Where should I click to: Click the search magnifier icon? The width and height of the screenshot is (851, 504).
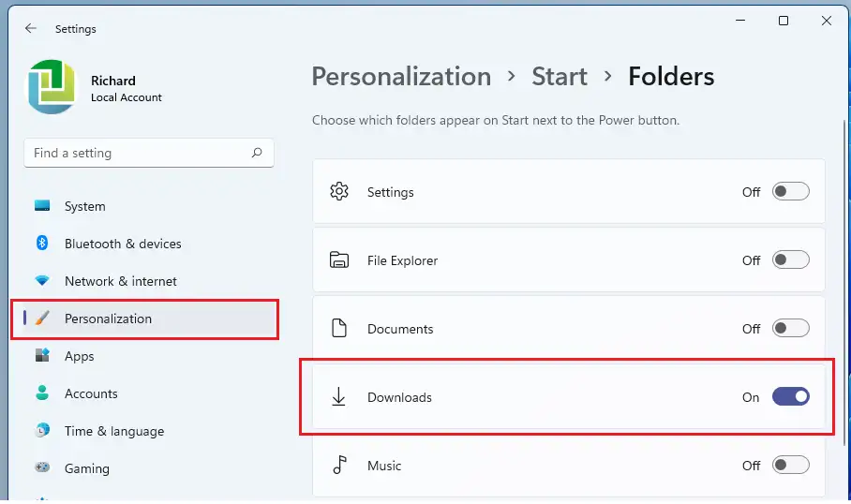[x=257, y=153]
